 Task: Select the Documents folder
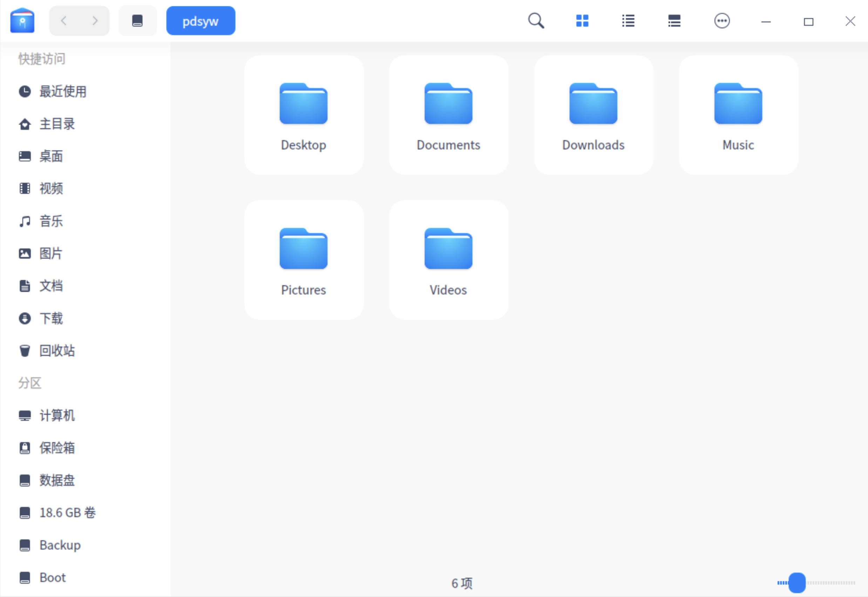448,115
